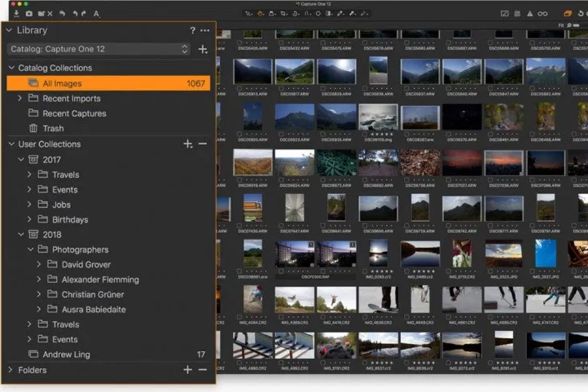The image size is (588, 392).
Task: Open the Library panel action menu
Action: [204, 30]
